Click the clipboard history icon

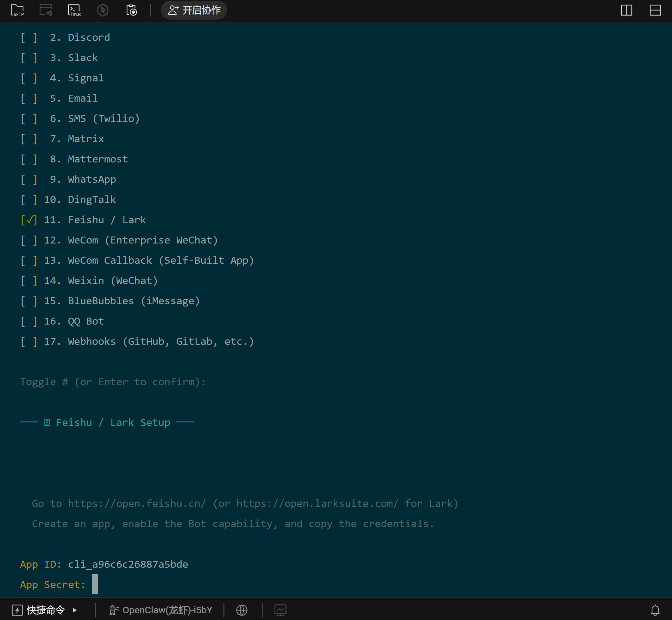pyautogui.click(x=131, y=10)
